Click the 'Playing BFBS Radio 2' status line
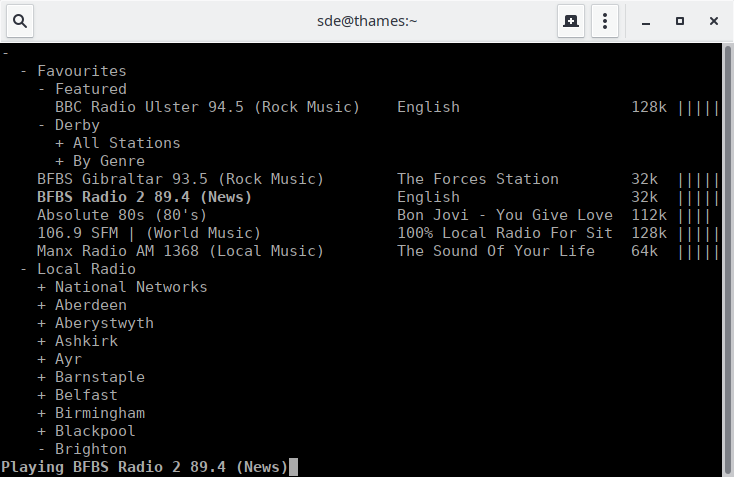The height and width of the screenshot is (477, 734). [x=144, y=467]
